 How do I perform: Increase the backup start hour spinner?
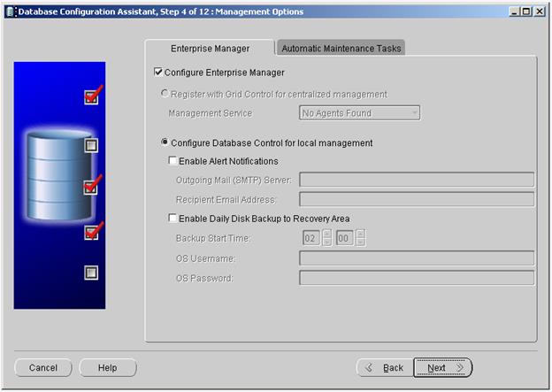(x=327, y=234)
